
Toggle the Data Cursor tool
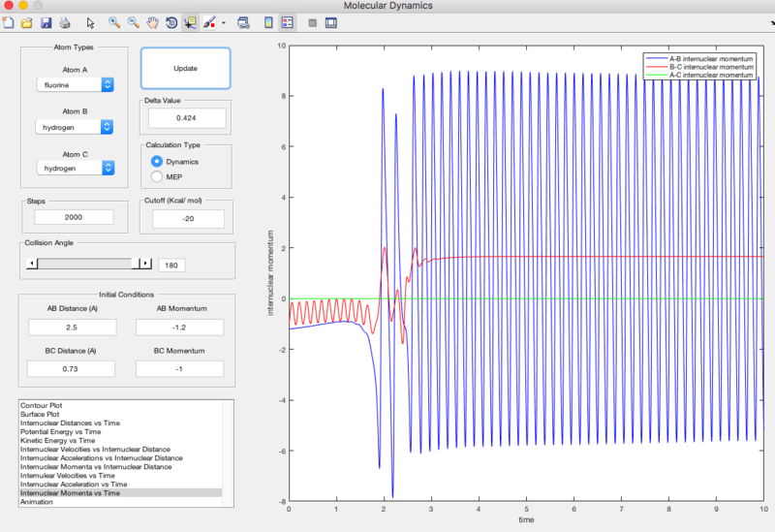(x=190, y=22)
